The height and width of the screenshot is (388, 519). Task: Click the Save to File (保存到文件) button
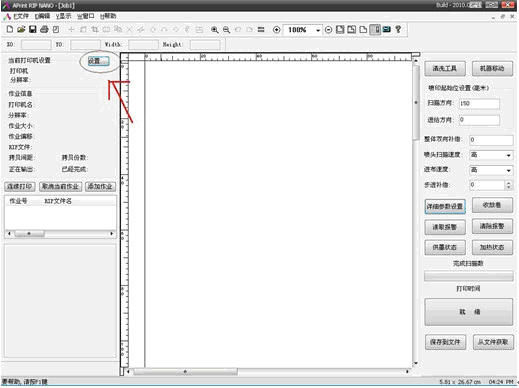(445, 342)
